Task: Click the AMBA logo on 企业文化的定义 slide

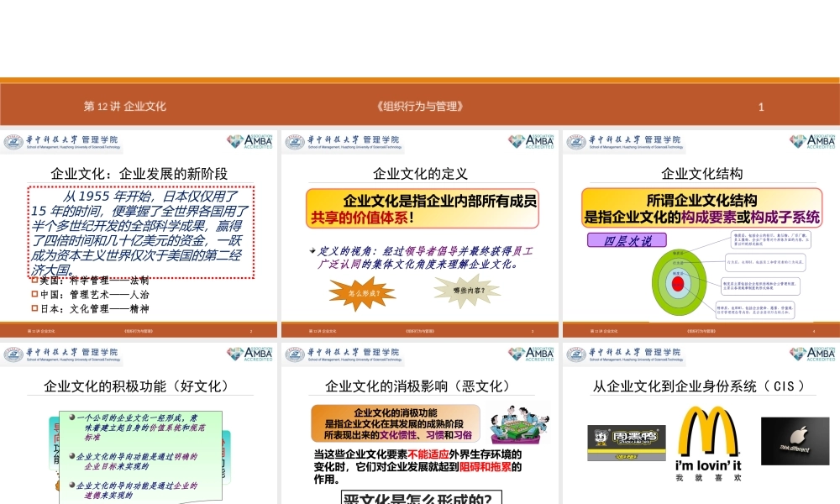Action: pos(531,141)
